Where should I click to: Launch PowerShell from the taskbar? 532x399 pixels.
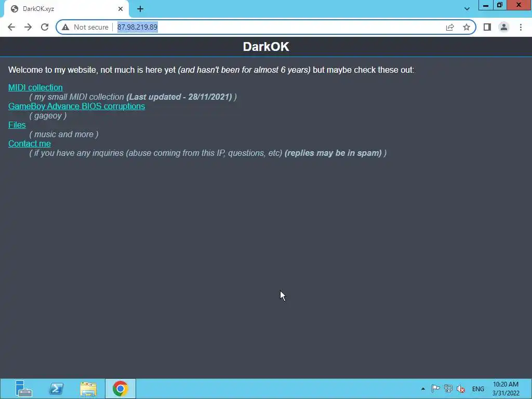coord(56,389)
